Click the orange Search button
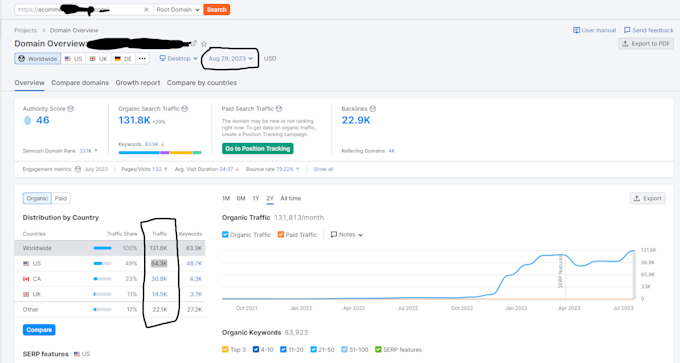Viewport: 680px width, 363px height. coord(216,10)
